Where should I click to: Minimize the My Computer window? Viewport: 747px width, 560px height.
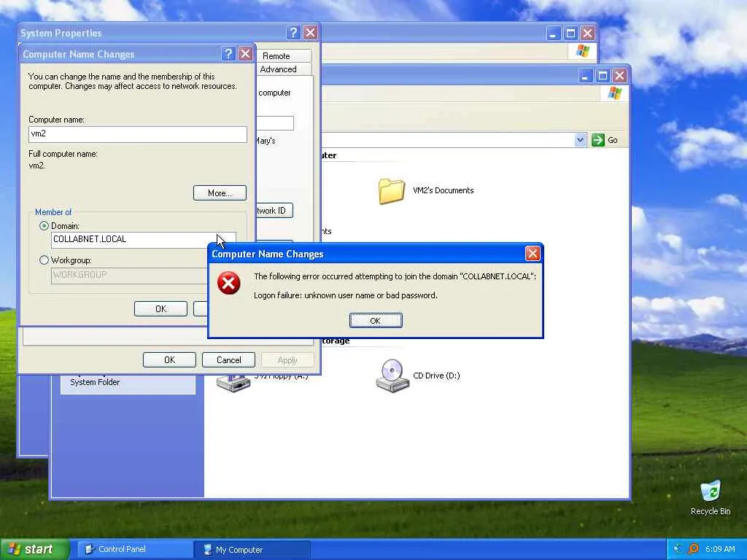point(586,75)
